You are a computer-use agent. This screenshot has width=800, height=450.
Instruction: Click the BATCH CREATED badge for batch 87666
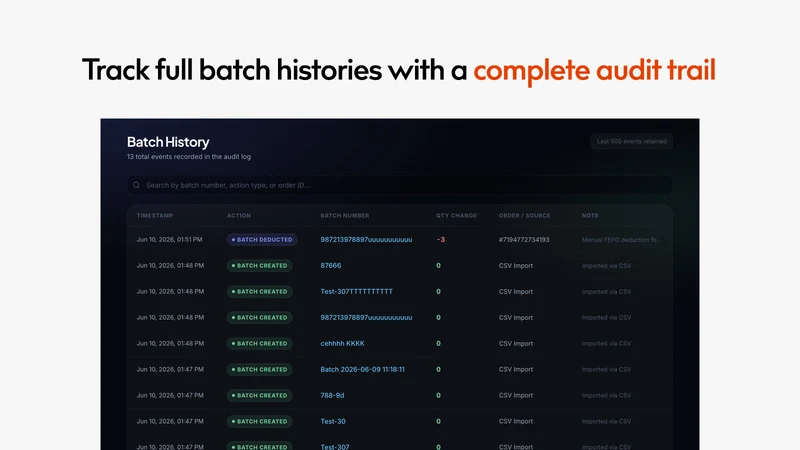click(260, 266)
